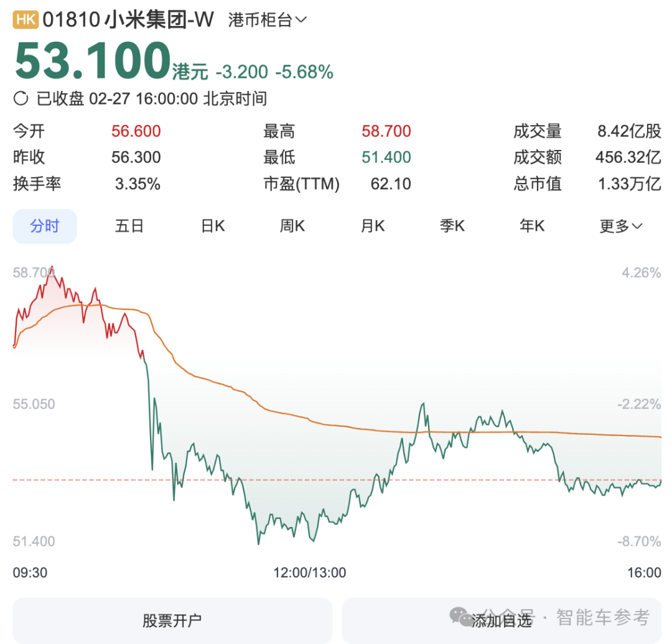Image resolution: width=672 pixels, height=644 pixels.
Task: Click the 最高 value 58.700 in stats
Action: click(x=386, y=131)
